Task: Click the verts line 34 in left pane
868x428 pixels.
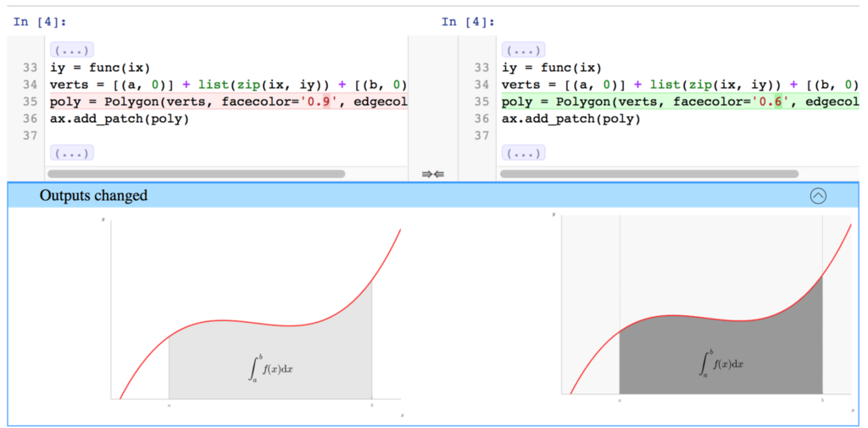Action: pyautogui.click(x=229, y=86)
